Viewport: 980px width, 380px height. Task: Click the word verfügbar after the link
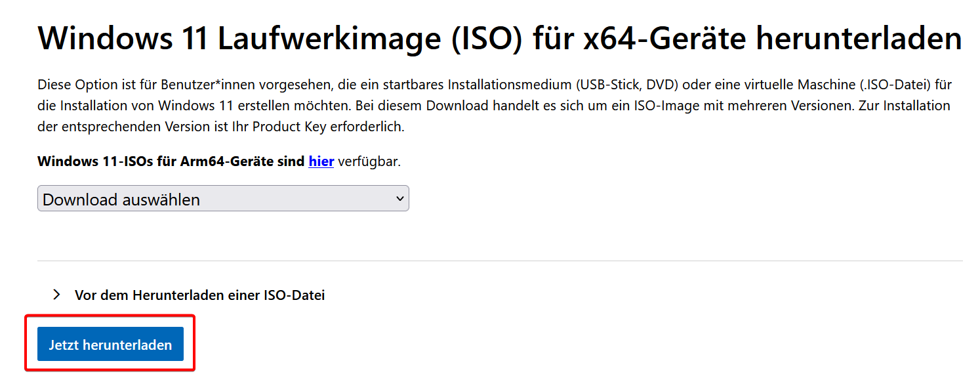point(368,161)
